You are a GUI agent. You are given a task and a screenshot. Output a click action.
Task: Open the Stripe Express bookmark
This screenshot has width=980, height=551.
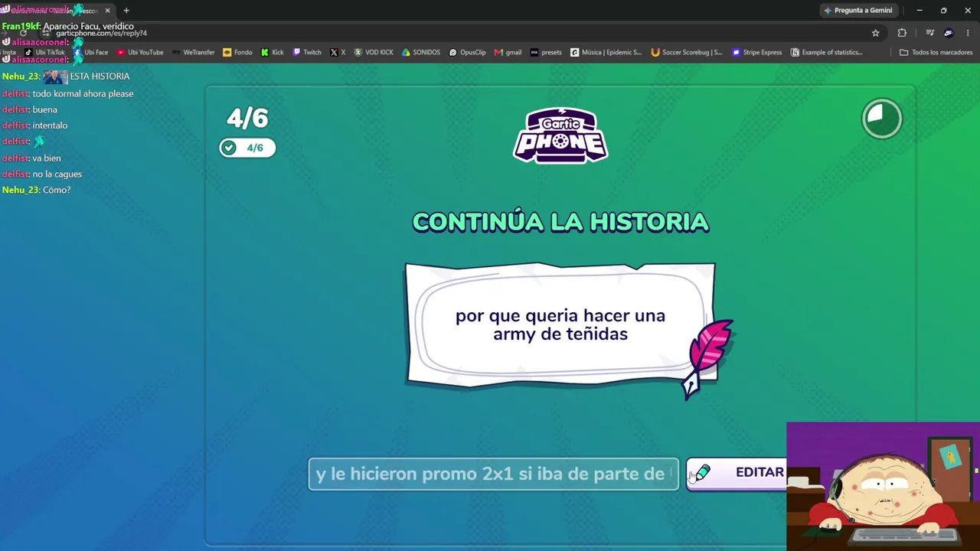757,53
